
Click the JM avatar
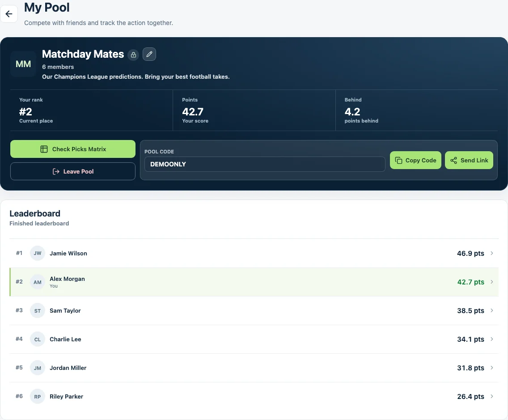click(x=38, y=368)
